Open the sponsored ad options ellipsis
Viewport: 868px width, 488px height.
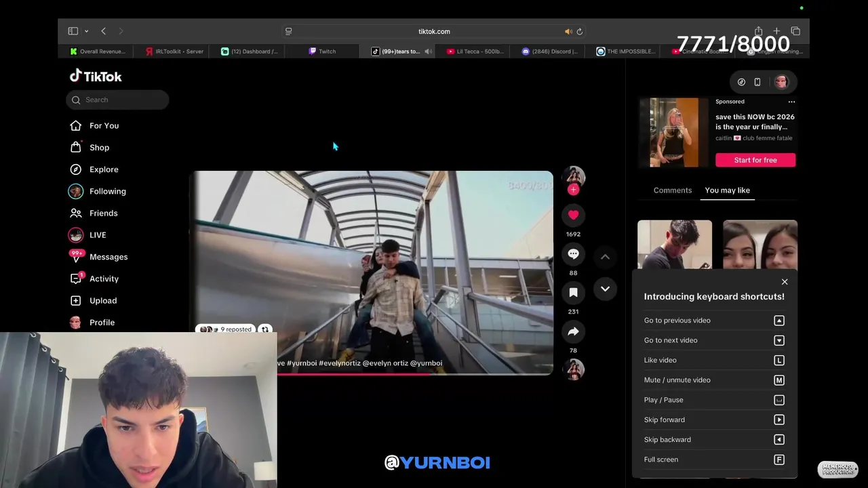[791, 102]
